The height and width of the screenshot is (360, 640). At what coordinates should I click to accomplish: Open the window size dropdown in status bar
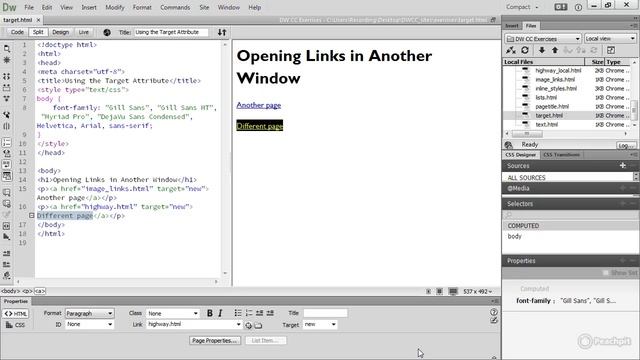(x=478, y=291)
